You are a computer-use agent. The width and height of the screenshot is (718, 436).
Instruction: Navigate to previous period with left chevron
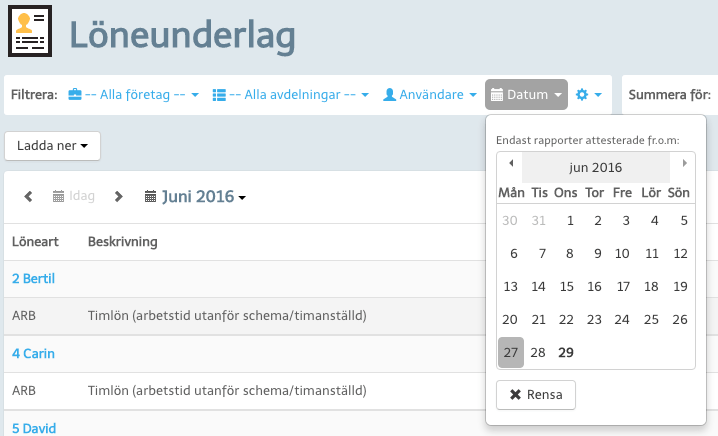click(x=28, y=196)
